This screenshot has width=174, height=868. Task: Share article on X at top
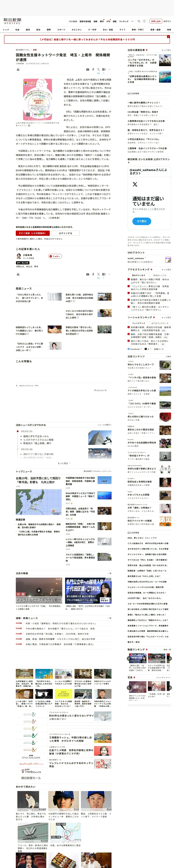(x=98, y=69)
